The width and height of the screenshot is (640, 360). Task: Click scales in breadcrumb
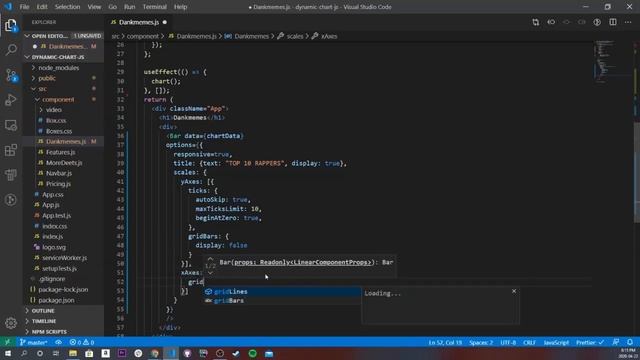(x=295, y=36)
